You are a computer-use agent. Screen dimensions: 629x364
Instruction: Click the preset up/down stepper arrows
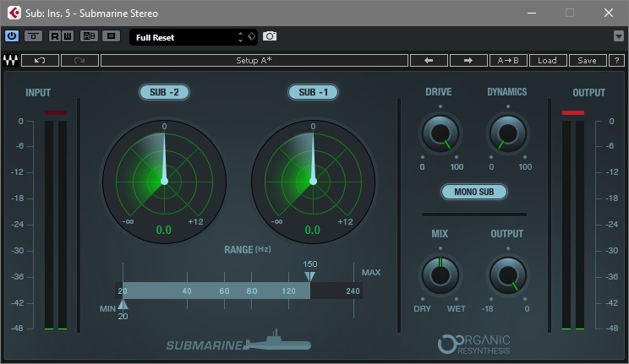240,37
